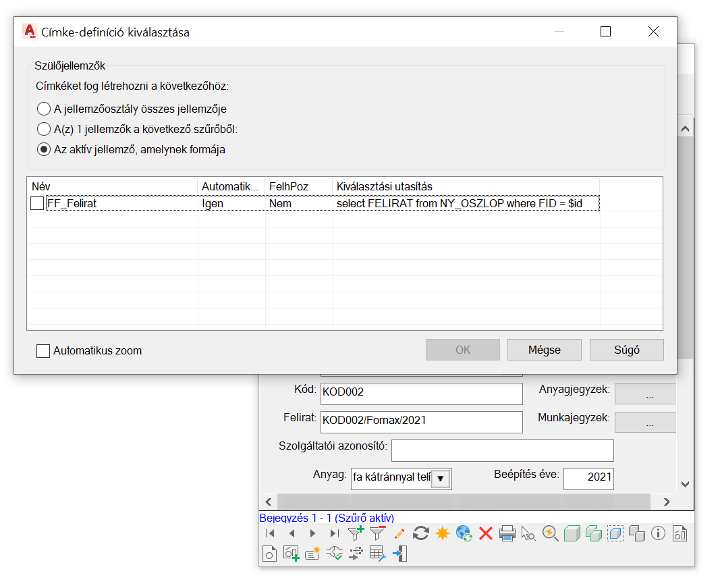Select 'A jellemzőosztály összes jellemzője' radio option
720x588 pixels.
[44, 109]
